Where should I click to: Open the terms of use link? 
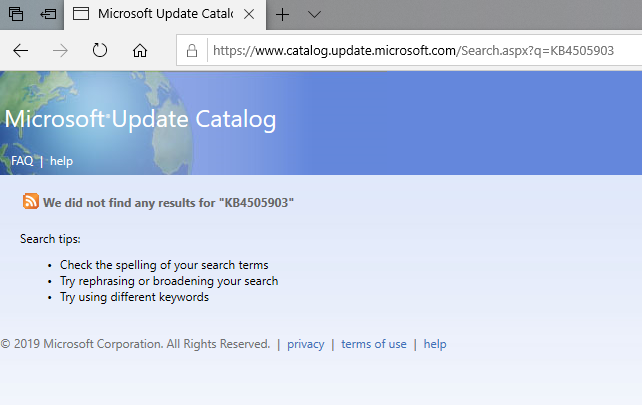374,344
